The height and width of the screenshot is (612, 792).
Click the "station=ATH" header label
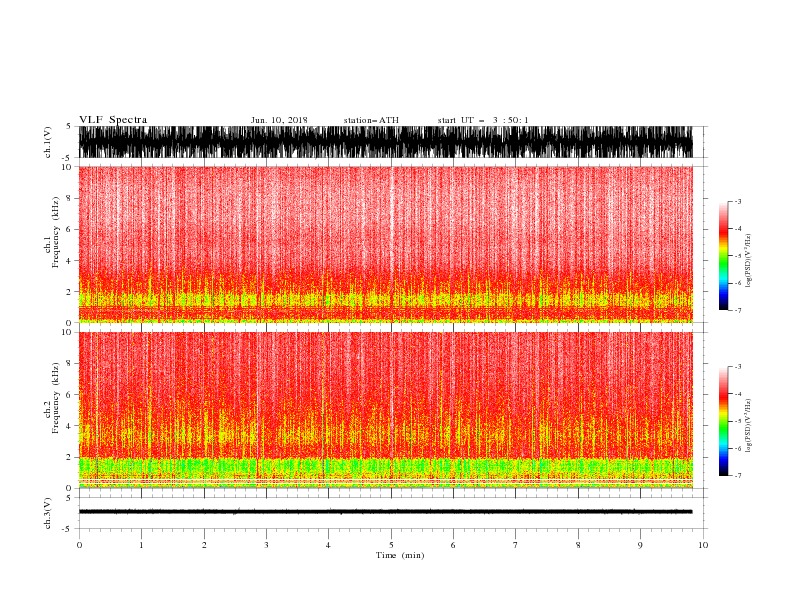371,120
